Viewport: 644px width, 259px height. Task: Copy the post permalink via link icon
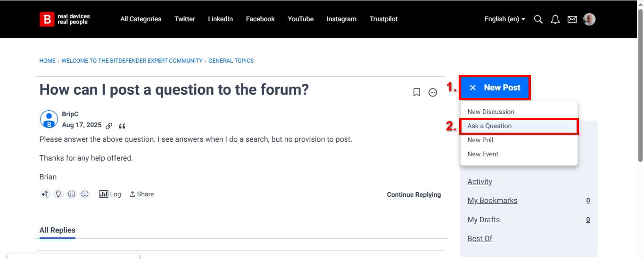pos(109,126)
